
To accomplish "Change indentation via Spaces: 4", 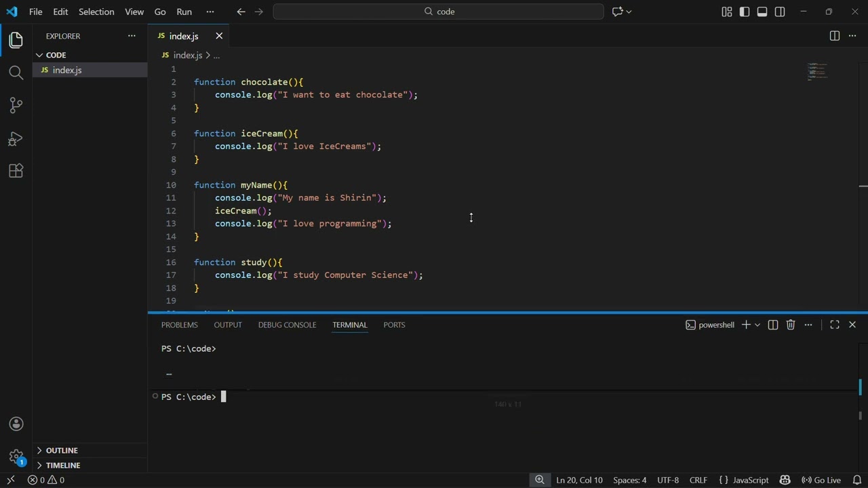I will [x=630, y=480].
